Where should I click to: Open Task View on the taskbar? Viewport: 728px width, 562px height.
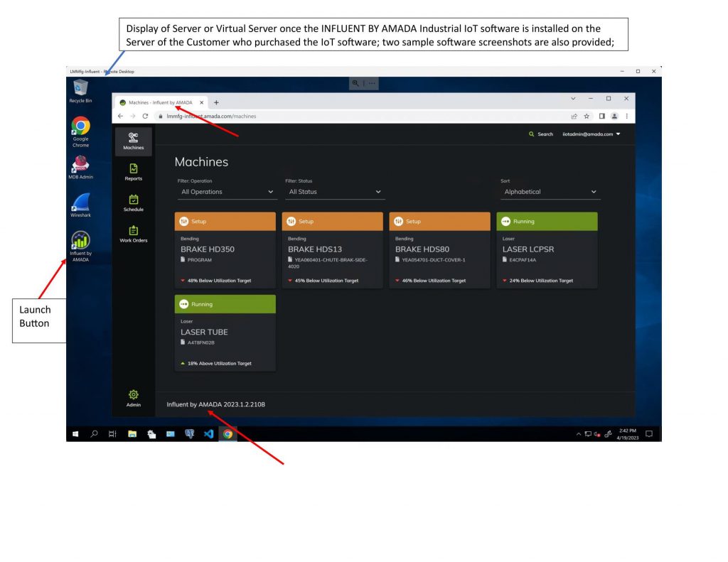112,434
